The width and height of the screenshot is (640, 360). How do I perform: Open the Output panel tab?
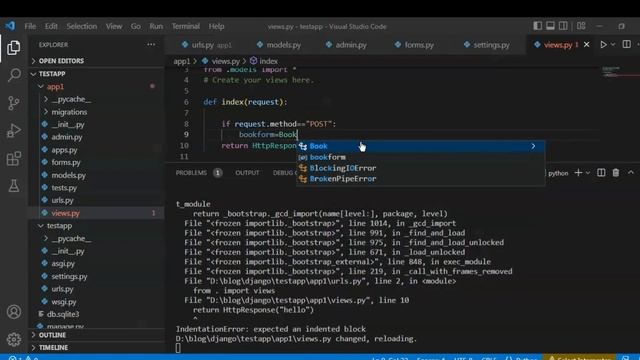(247, 173)
